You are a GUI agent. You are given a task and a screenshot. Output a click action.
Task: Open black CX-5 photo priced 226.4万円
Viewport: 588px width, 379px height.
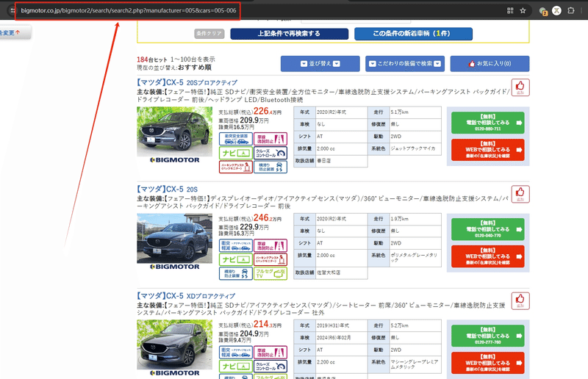click(x=174, y=131)
